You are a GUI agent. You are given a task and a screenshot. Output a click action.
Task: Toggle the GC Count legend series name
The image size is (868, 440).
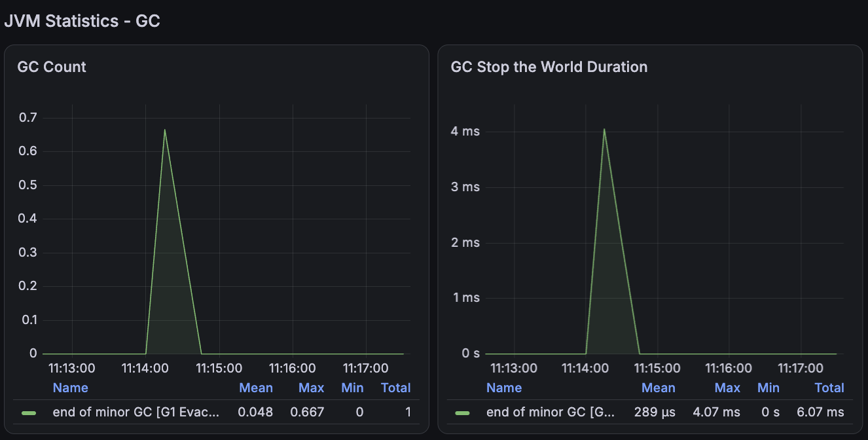coord(136,412)
